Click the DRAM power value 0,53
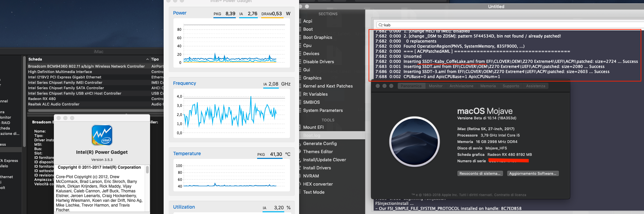644x214 pixels. point(277,14)
